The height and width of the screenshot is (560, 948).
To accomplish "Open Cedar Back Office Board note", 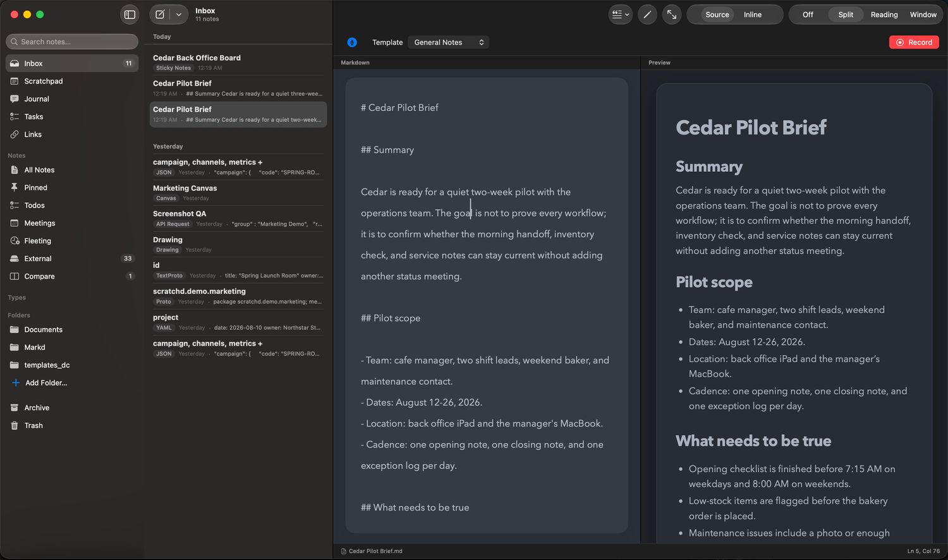I will click(x=238, y=63).
